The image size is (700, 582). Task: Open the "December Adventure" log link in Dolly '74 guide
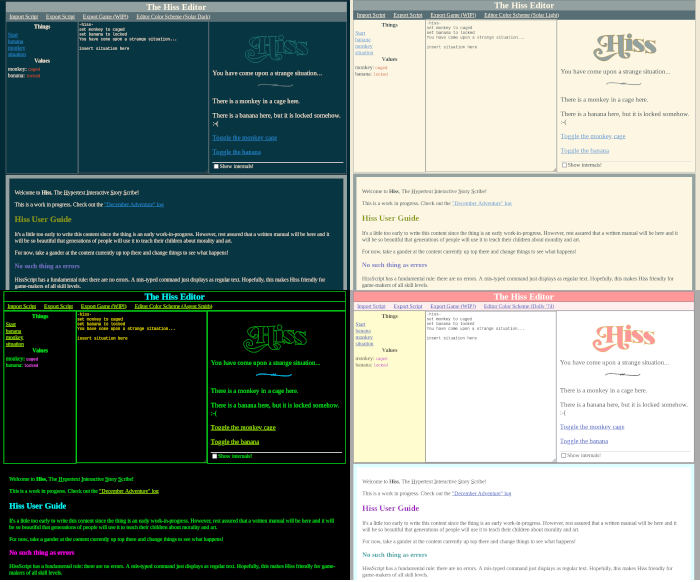[x=482, y=494]
